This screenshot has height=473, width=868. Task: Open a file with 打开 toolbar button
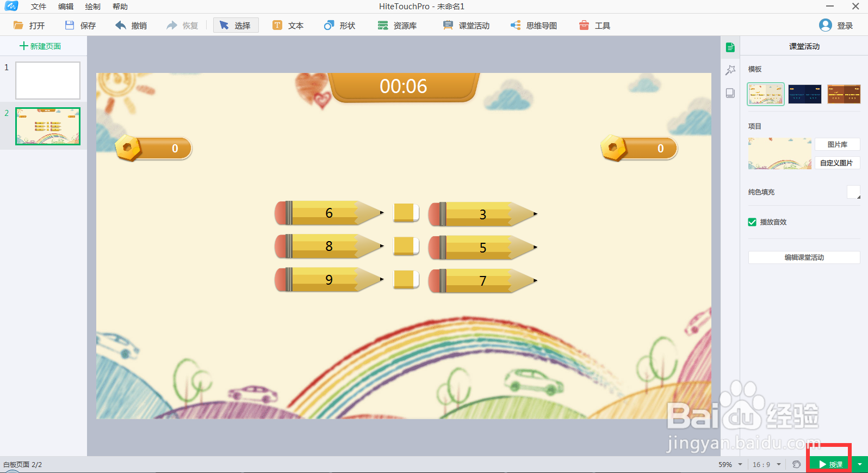29,26
